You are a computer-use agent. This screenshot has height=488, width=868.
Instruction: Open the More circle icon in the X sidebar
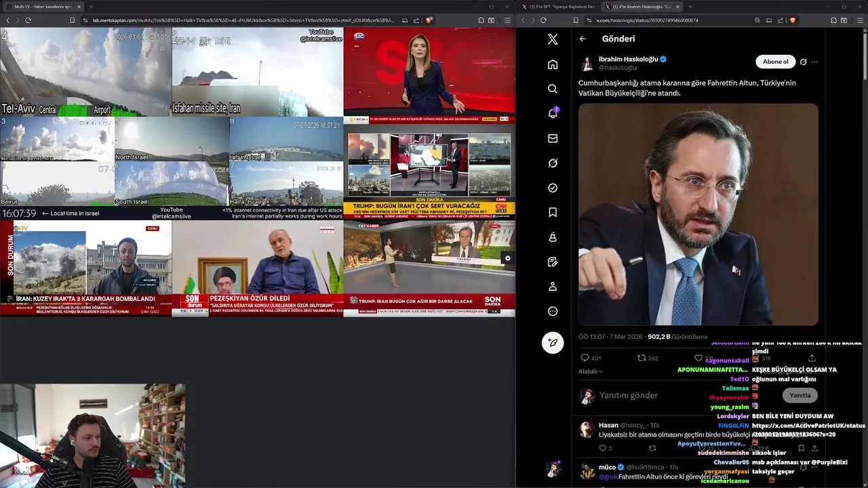pyautogui.click(x=553, y=311)
